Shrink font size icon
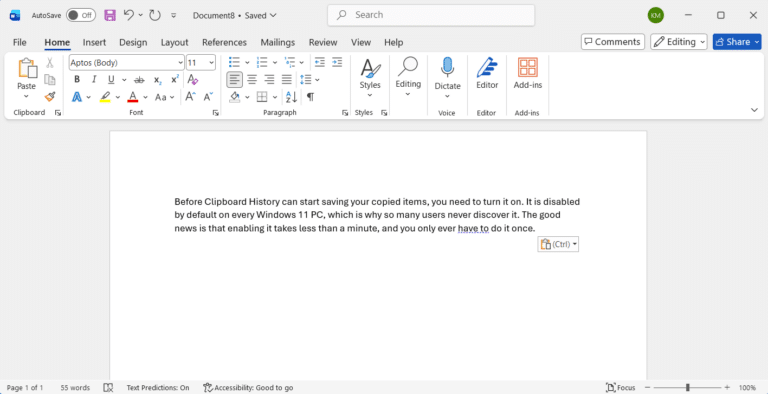The width and height of the screenshot is (768, 394). [208, 97]
